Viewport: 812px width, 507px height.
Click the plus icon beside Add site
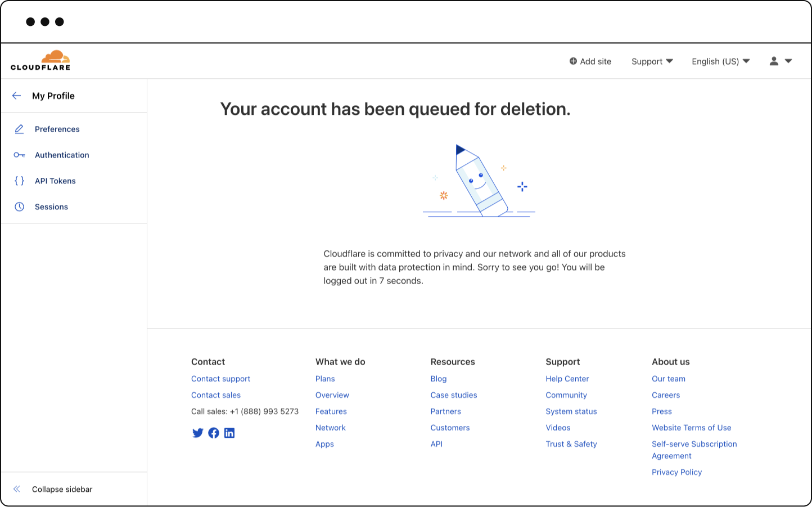[x=573, y=61]
